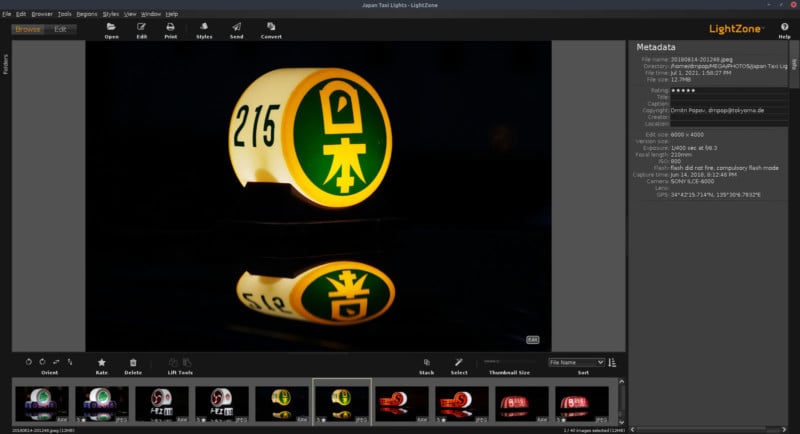This screenshot has height=434, width=800.
Task: Open the File Name sort dropdown
Action: [x=576, y=362]
